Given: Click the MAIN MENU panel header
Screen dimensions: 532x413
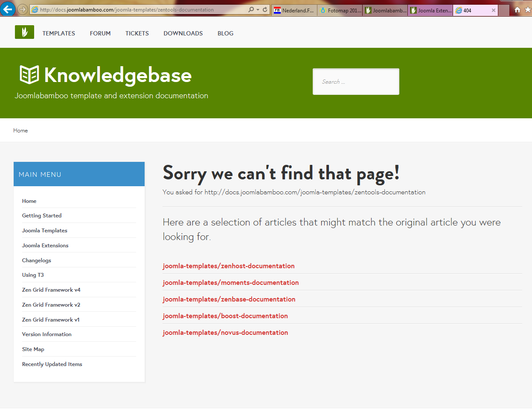Looking at the screenshot, I should [x=79, y=174].
